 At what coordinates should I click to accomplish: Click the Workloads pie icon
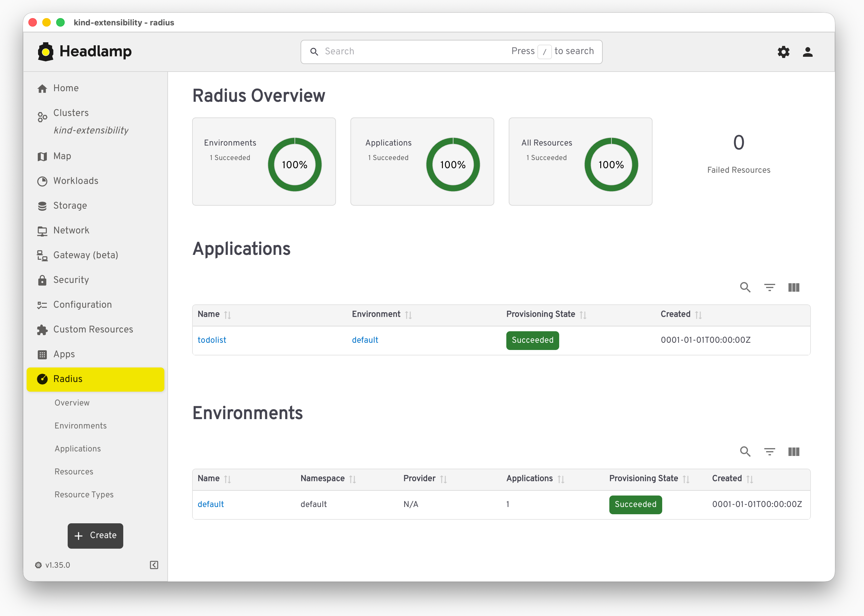click(x=42, y=181)
